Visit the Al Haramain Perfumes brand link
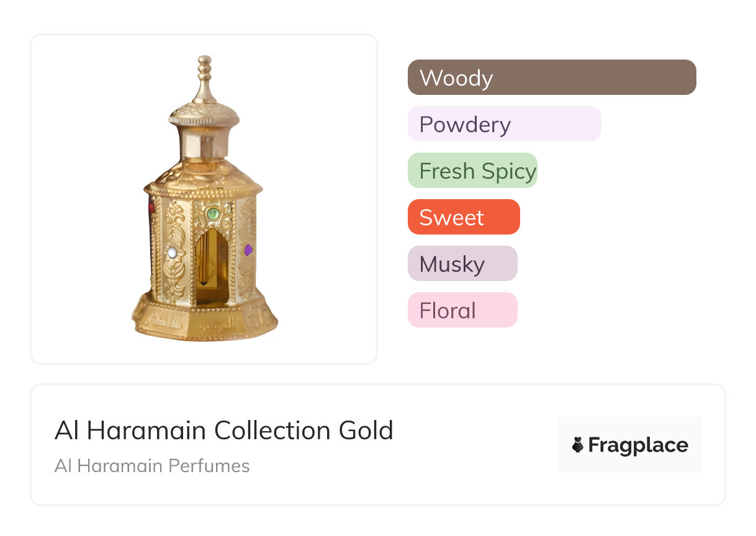756x536 pixels. point(152,466)
